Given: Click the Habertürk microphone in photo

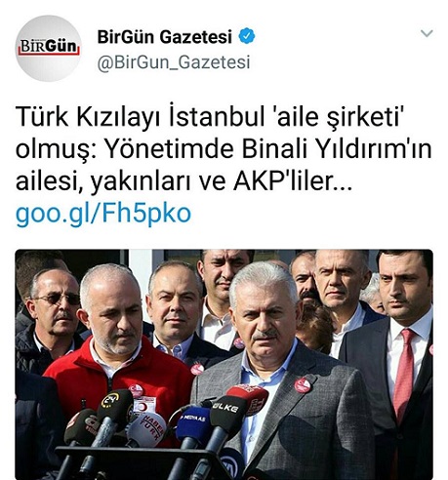Looking at the screenshot, I should pyautogui.click(x=146, y=429).
